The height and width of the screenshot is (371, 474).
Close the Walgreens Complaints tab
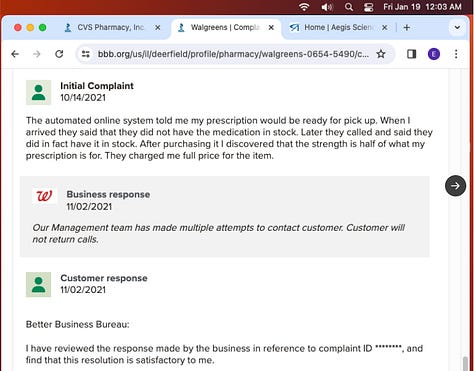tap(271, 28)
